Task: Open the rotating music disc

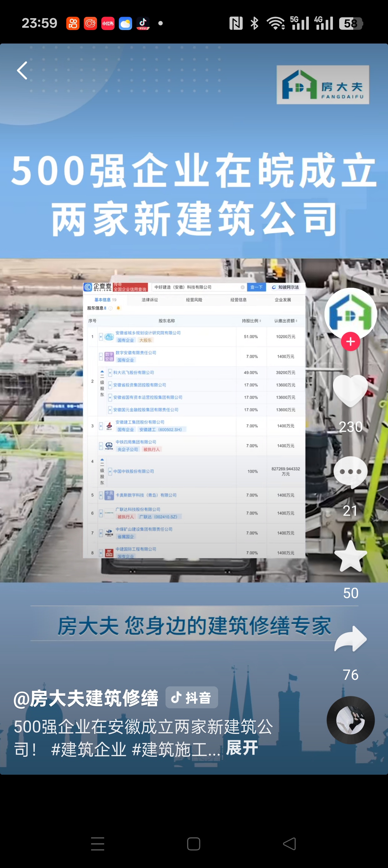Action: 350,720
